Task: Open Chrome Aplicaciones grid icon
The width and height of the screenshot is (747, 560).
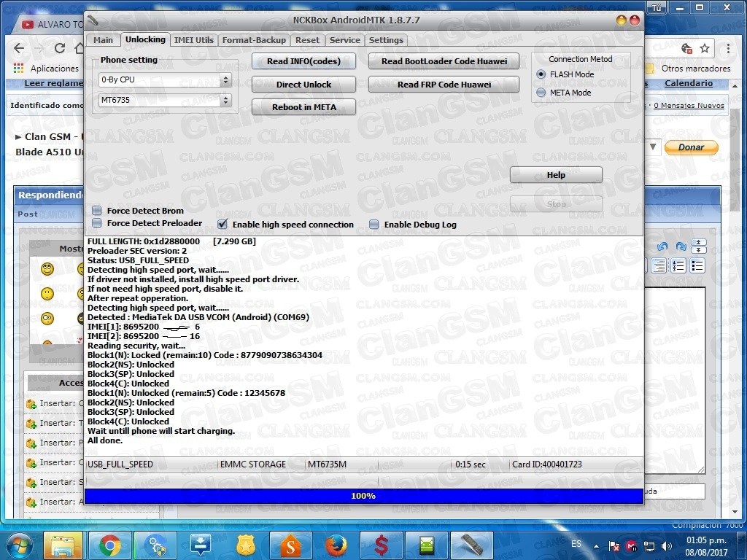Action: 18,68
